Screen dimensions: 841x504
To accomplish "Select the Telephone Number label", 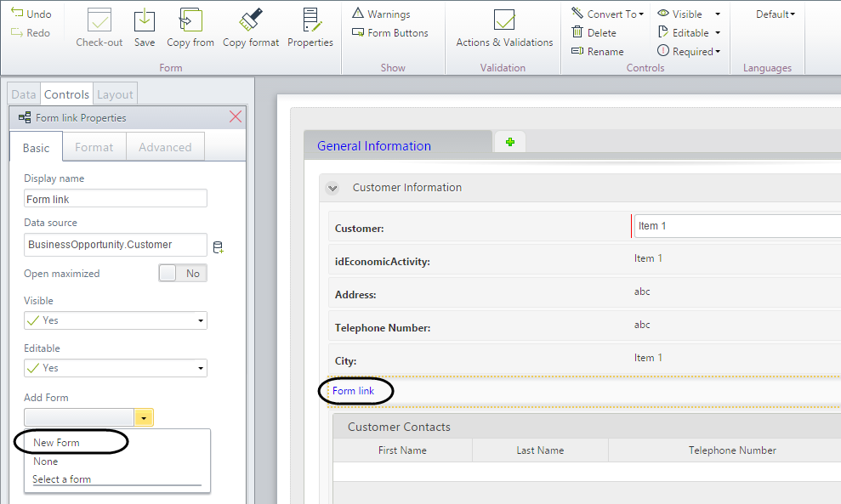I will click(383, 327).
